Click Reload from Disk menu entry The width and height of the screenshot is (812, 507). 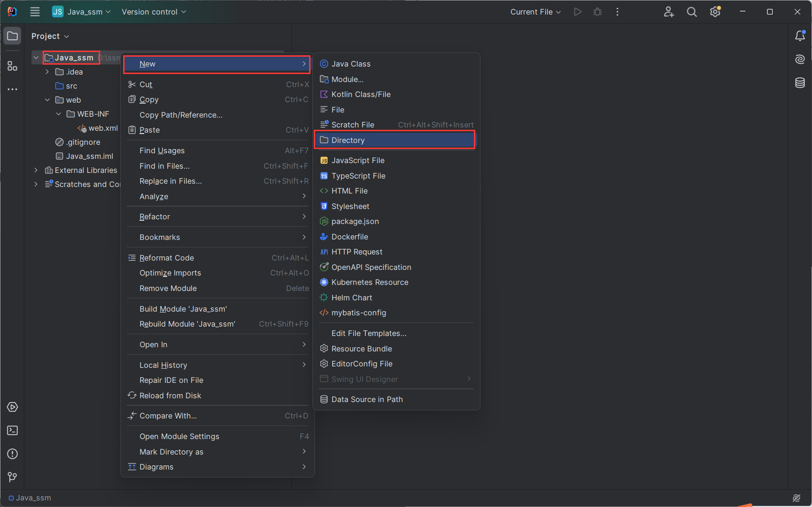coord(170,395)
